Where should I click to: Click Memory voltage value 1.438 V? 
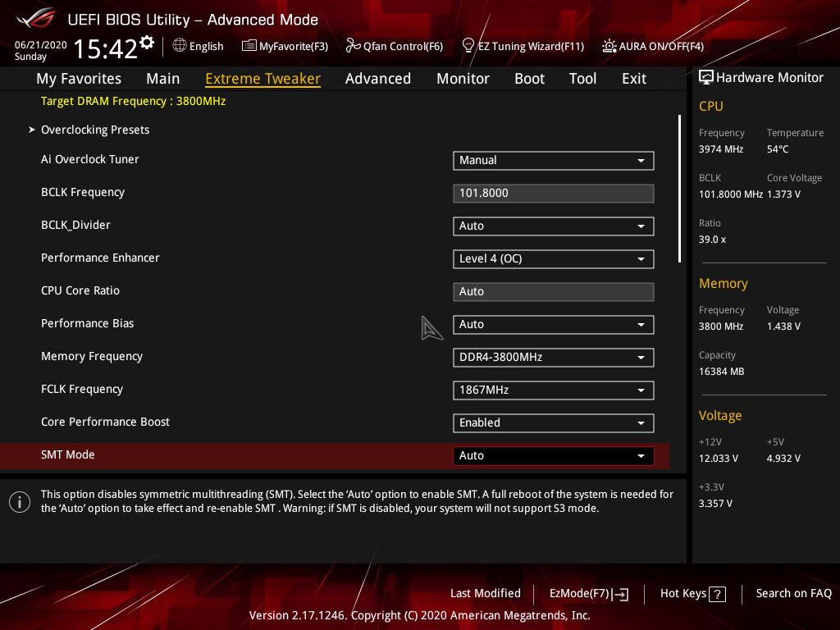tap(783, 326)
